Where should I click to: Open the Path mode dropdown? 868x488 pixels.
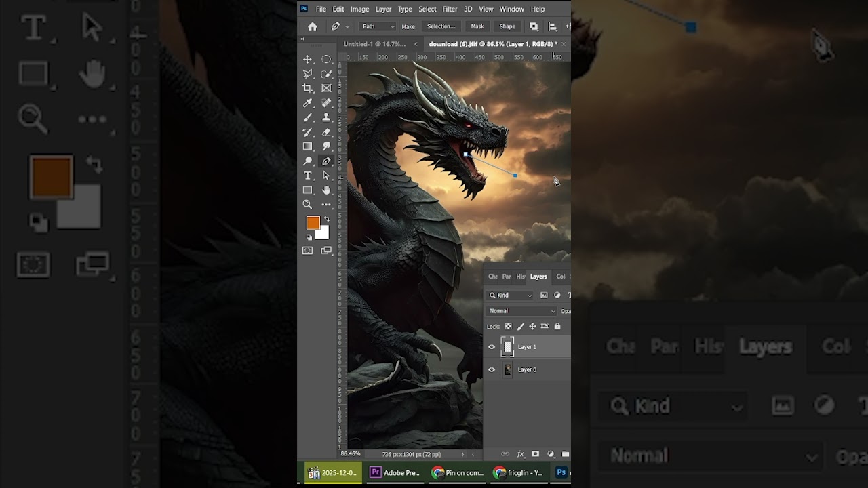378,26
